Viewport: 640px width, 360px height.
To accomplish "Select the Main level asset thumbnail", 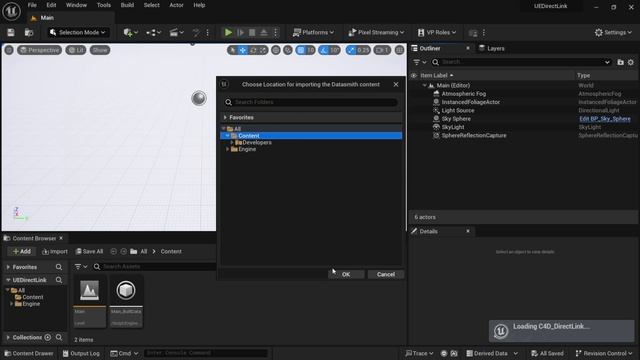I will (x=89, y=301).
